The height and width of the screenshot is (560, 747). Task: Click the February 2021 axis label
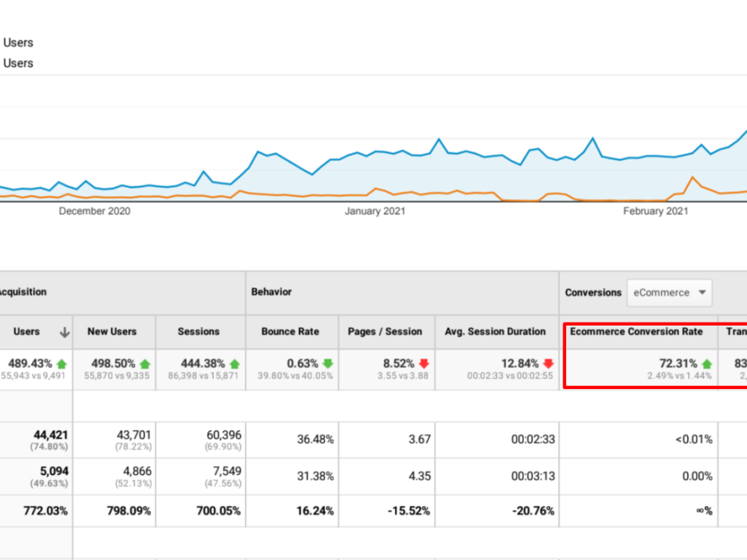pyautogui.click(x=656, y=211)
